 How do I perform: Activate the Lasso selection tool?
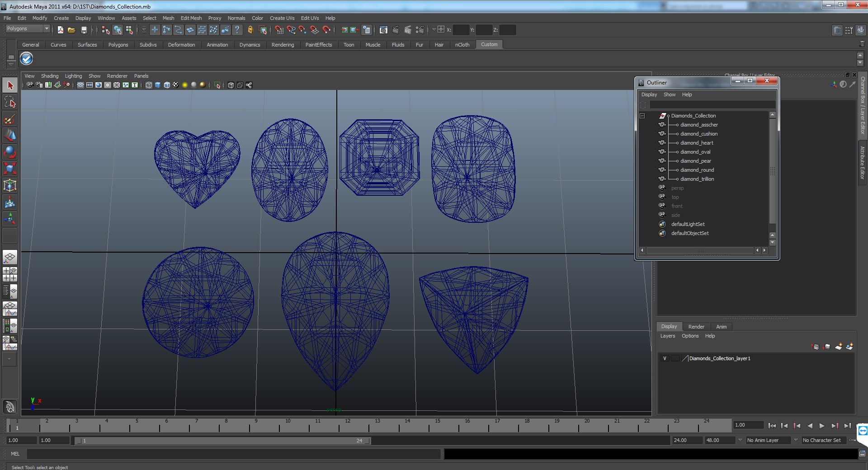[10, 102]
